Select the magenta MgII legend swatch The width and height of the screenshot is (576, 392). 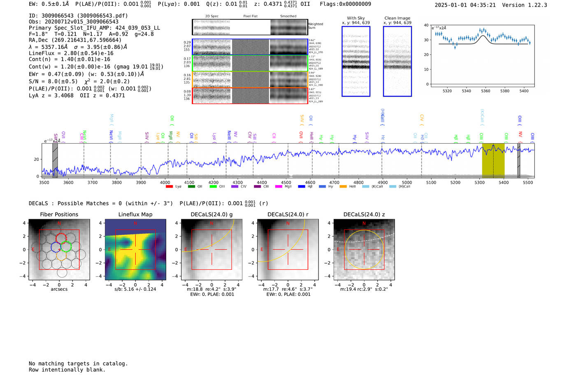coord(279,187)
